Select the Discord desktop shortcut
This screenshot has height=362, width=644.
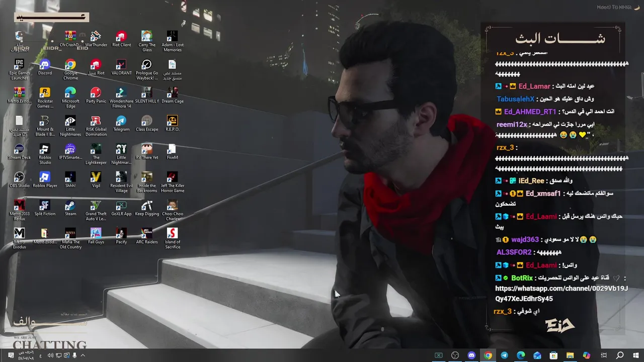coord(45,67)
